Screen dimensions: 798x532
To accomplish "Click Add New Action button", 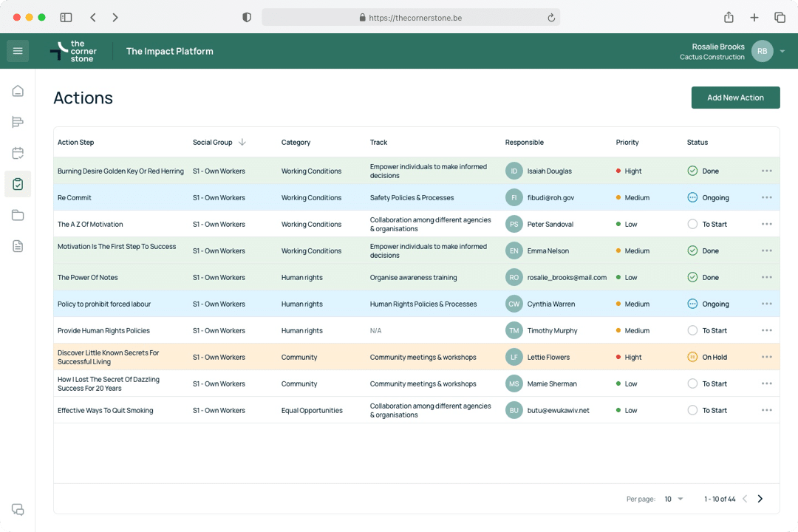I will (735, 98).
